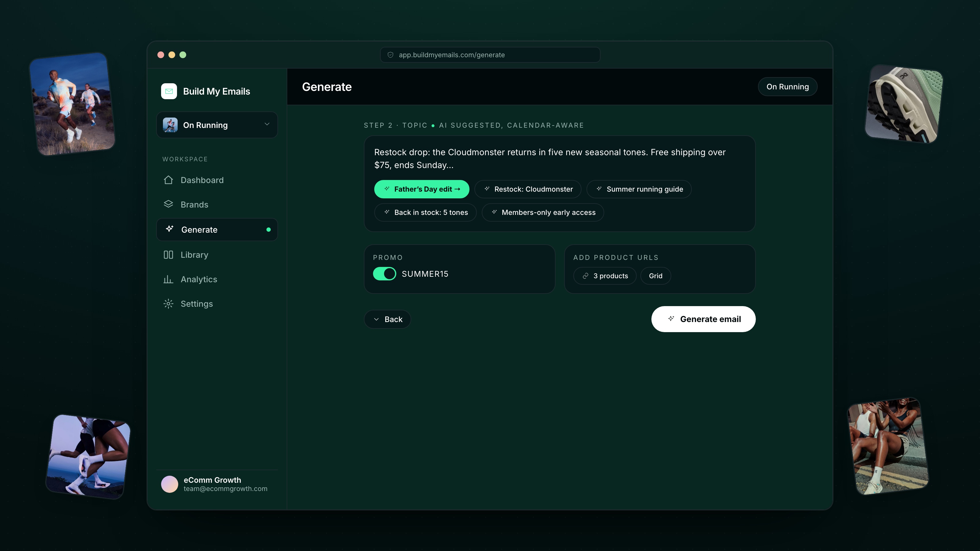Open the Analytics page
Viewport: 980px width, 551px height.
(x=217, y=279)
